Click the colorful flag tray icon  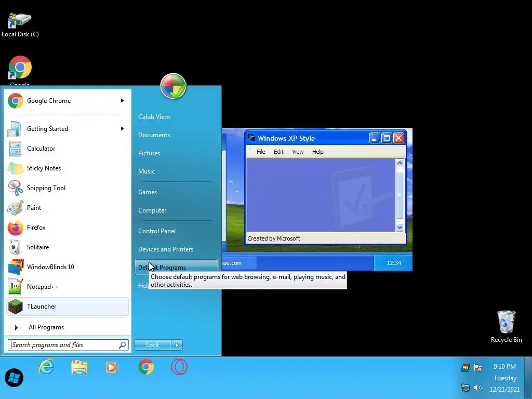pos(465,368)
